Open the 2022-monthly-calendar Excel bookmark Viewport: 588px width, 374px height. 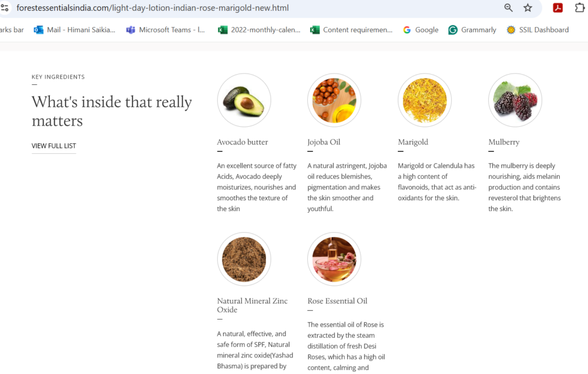click(259, 30)
